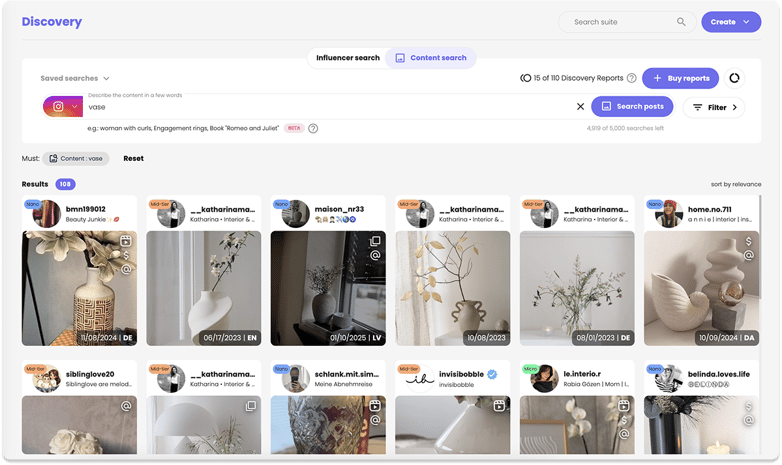Open post thumbnail dated 06/17/2023

(203, 288)
